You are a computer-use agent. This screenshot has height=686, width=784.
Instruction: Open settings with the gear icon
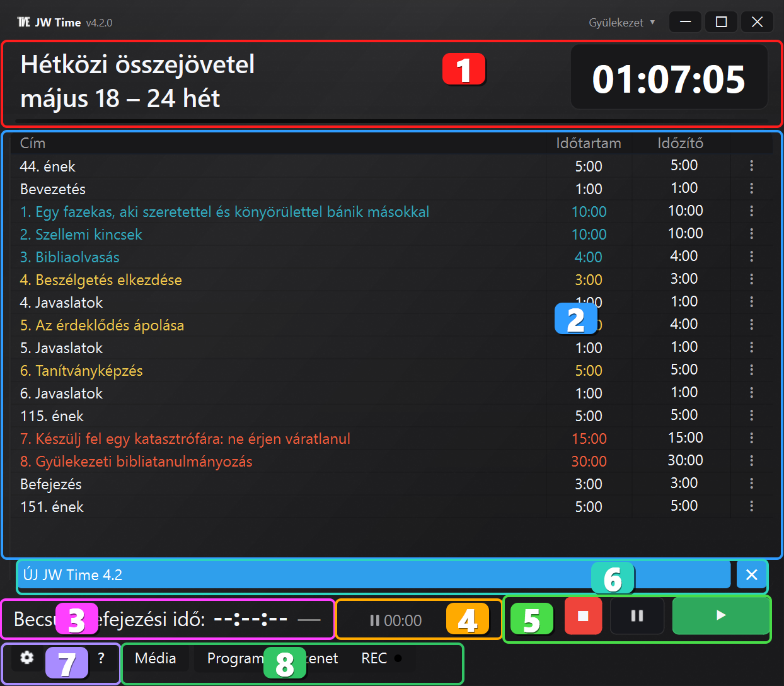click(26, 658)
